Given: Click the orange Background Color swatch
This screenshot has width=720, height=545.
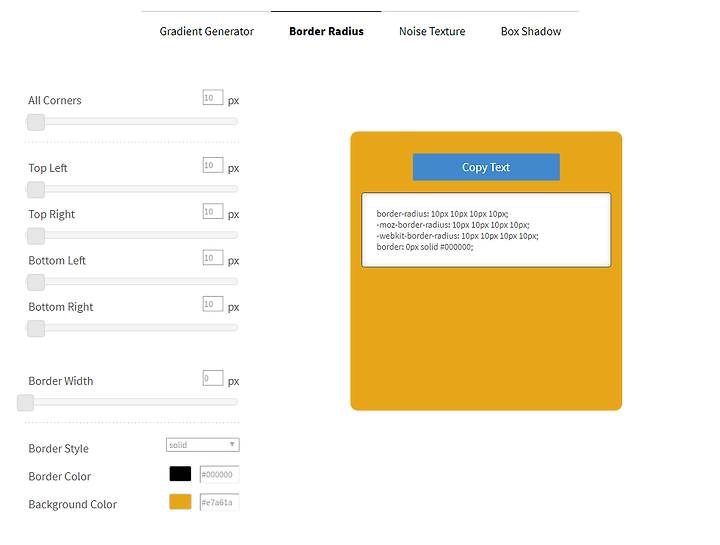Looking at the screenshot, I should click(x=180, y=502).
